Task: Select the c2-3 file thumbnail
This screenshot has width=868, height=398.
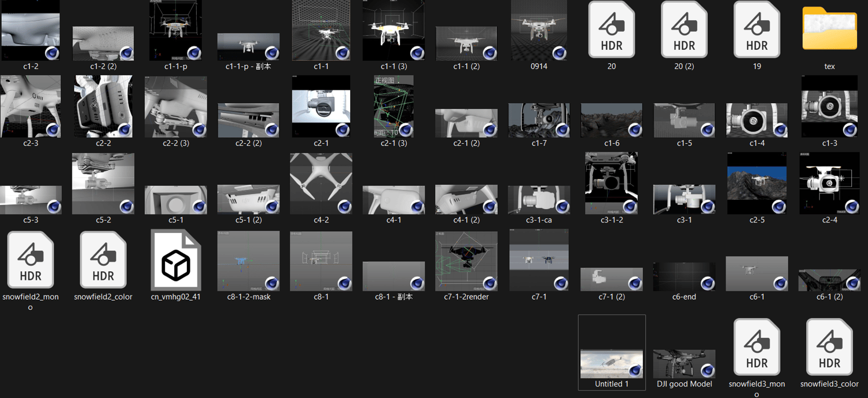Action: click(x=31, y=107)
